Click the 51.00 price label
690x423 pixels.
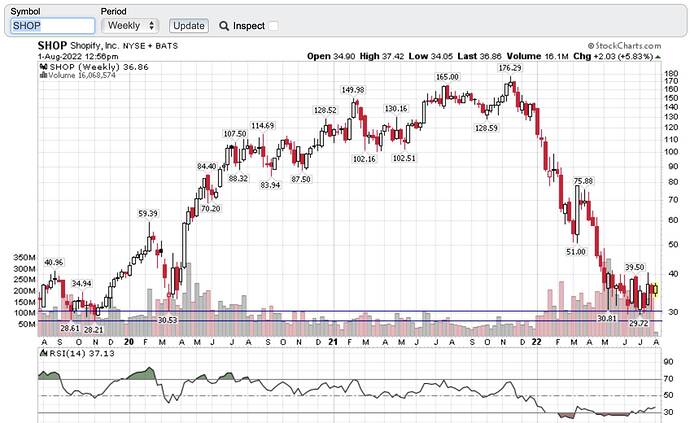[x=576, y=252]
